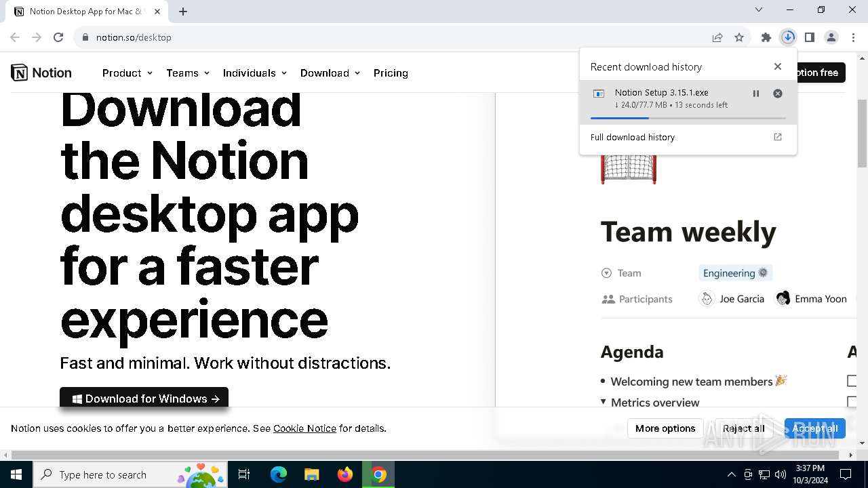Screen dimensions: 868x488
Task: Click More options for cookies
Action: 665,428
